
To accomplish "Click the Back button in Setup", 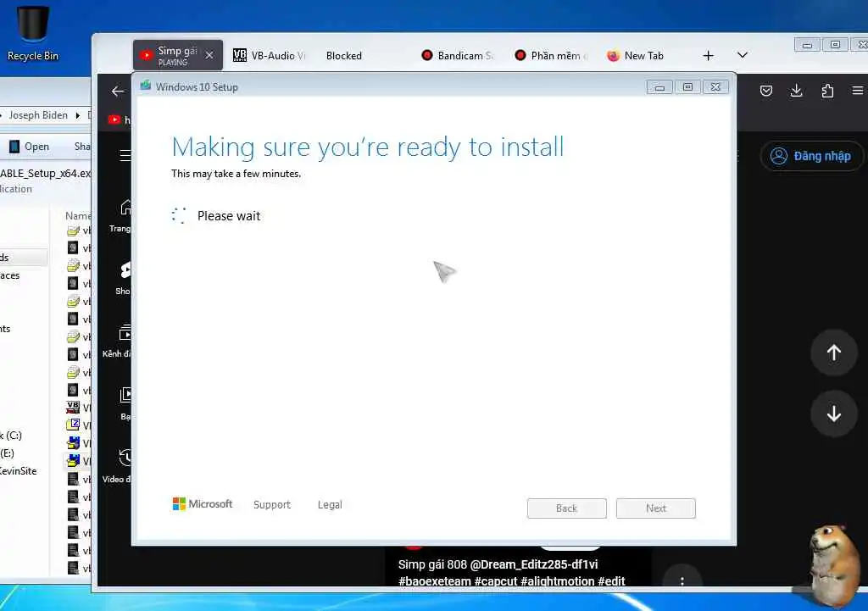I will pos(567,508).
